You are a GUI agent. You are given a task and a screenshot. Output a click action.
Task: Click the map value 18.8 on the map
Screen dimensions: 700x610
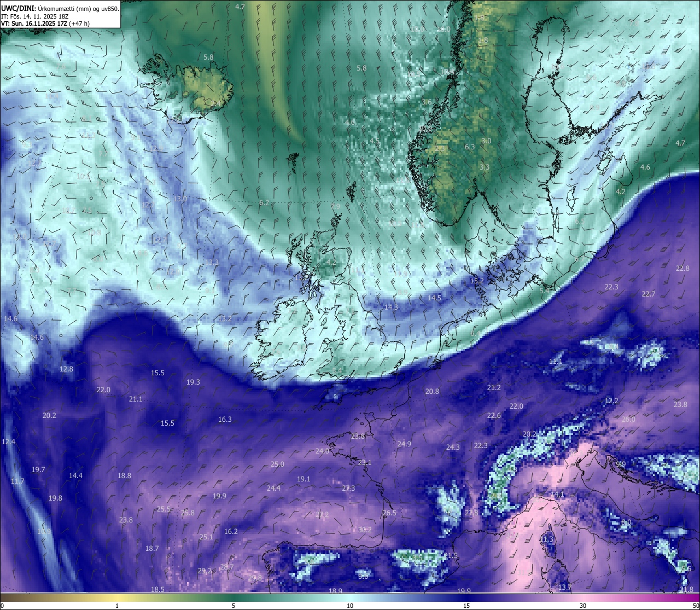coord(124,475)
